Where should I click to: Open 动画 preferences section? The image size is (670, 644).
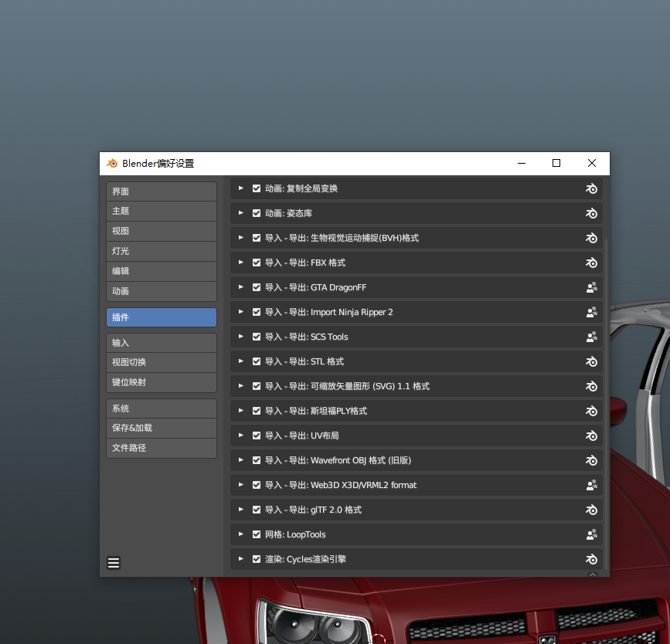(162, 291)
